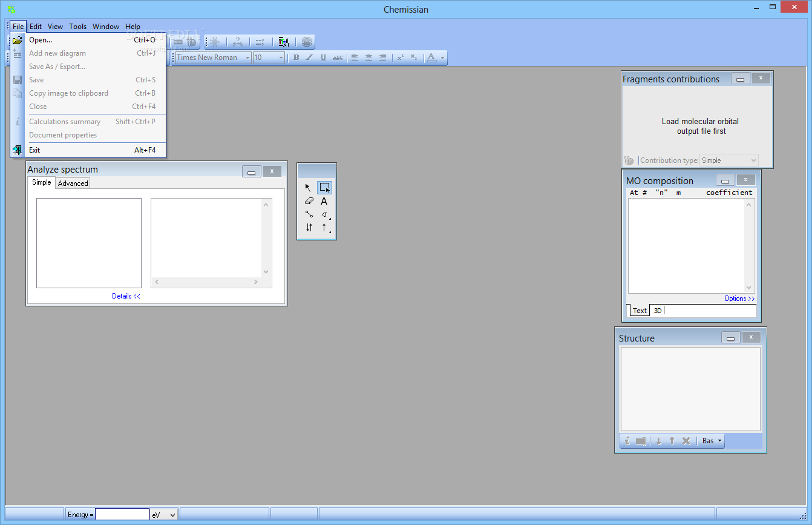Click the down arrow in Structure toolbar
812x525 pixels.
click(658, 441)
